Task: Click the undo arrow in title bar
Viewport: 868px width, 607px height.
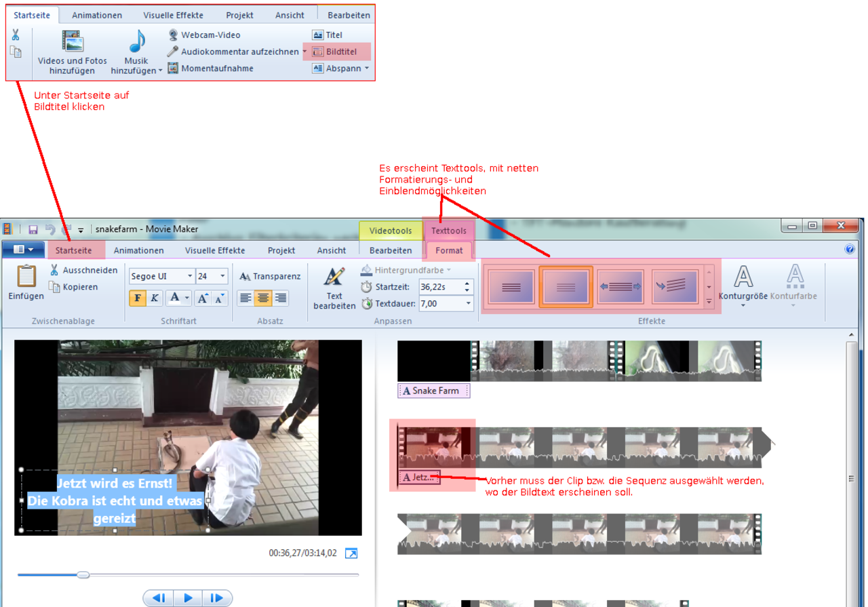Action: 50,230
